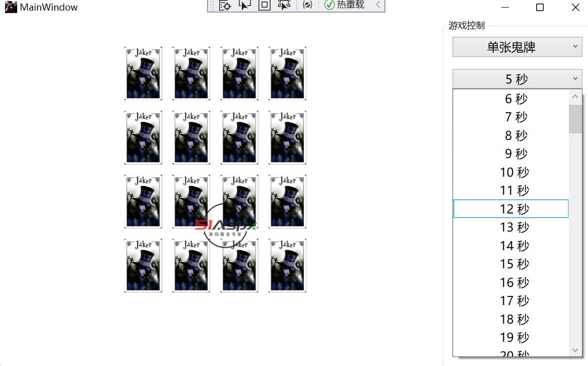Pick the Joker card in row 4, column 3
This screenshot has width=588, height=366.
pyautogui.click(x=239, y=266)
